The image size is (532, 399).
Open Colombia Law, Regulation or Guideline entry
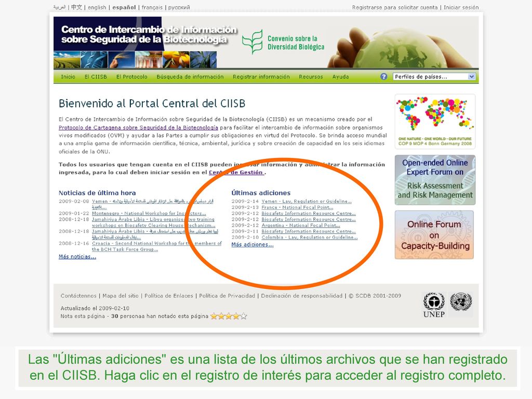310,237
